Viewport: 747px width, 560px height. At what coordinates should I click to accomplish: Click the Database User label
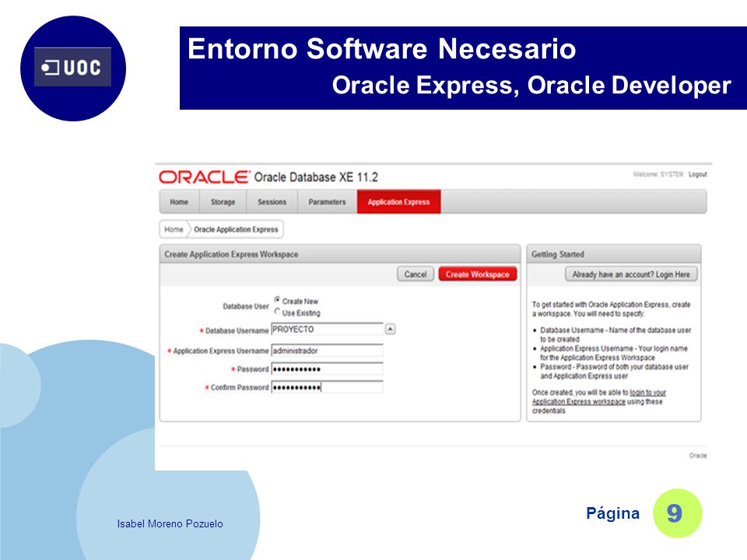(x=246, y=306)
